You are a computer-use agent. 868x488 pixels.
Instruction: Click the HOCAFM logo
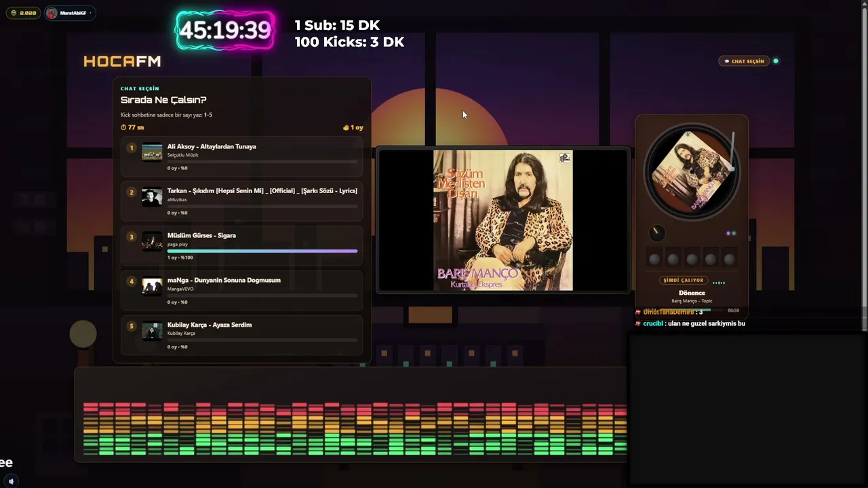pyautogui.click(x=122, y=61)
